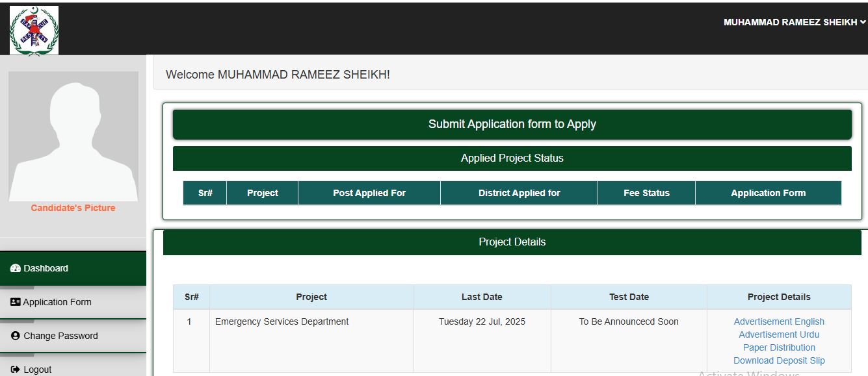The height and width of the screenshot is (376, 868).
Task: Click the Download Deposit Slip link
Action: [x=779, y=360]
